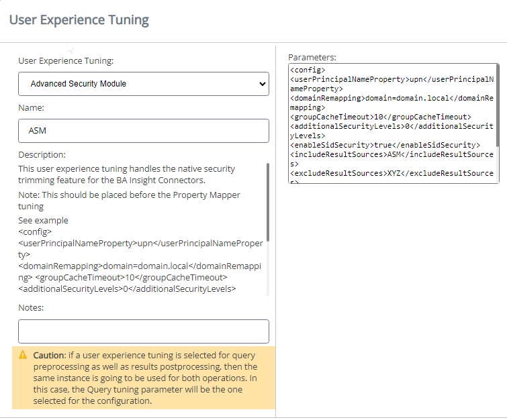Click the enableSidSecurity line in Parameters
The height and width of the screenshot is (420, 507).
click(385, 145)
